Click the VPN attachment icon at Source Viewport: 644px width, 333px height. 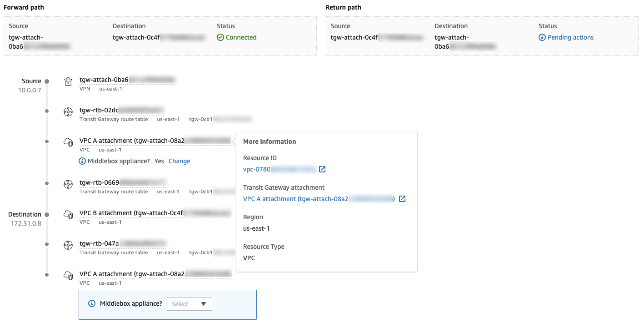coord(68,82)
